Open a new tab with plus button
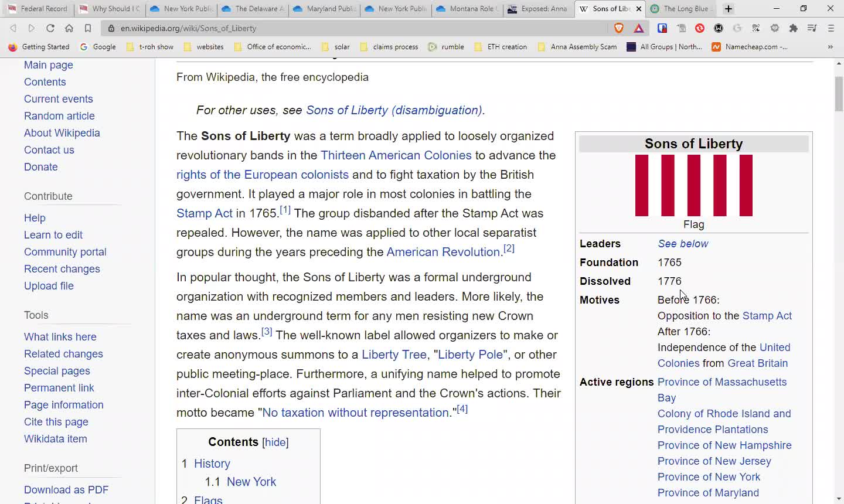This screenshot has height=504, width=844. tap(729, 9)
